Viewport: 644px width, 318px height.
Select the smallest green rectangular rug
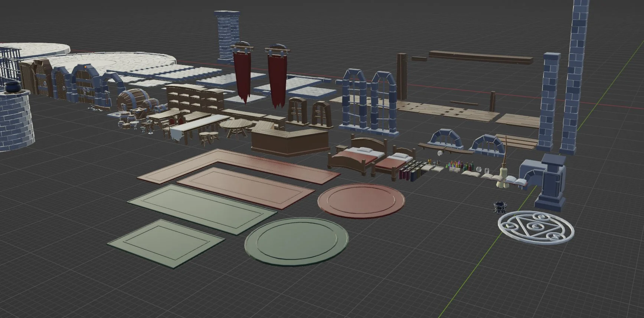click(166, 243)
